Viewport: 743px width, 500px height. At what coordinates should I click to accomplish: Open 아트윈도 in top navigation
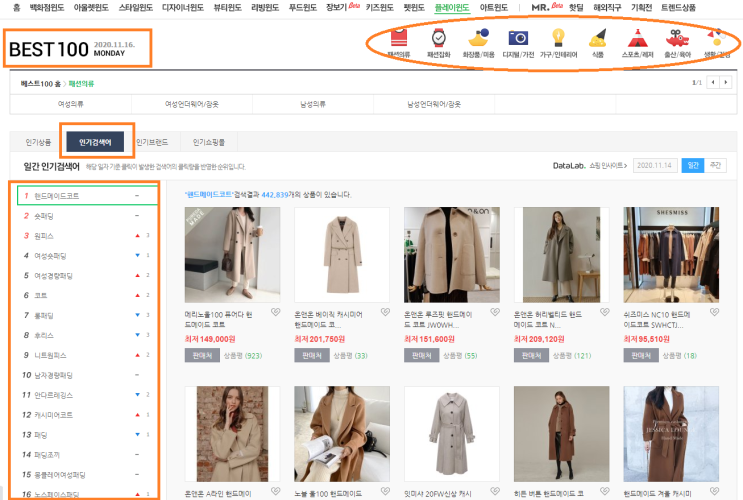click(x=493, y=8)
